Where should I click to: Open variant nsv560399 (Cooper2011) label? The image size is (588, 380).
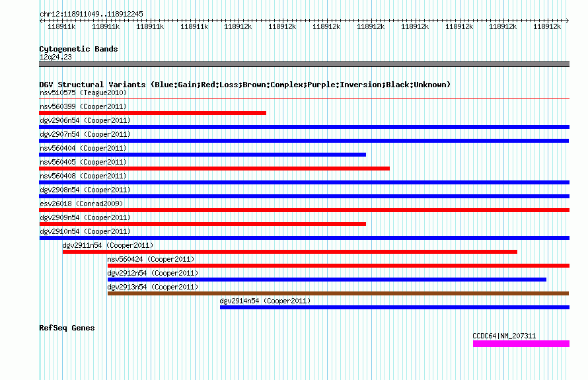pyautogui.click(x=83, y=106)
